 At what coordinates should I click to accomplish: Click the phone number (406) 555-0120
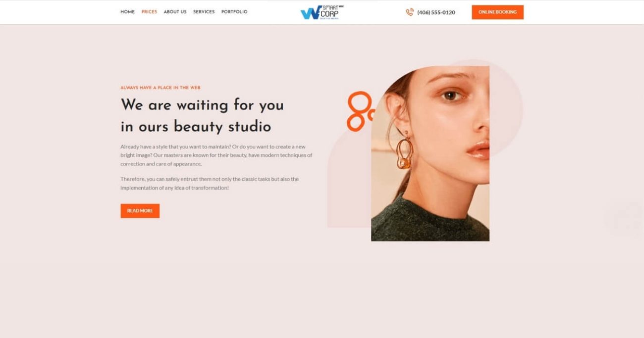[x=436, y=12]
